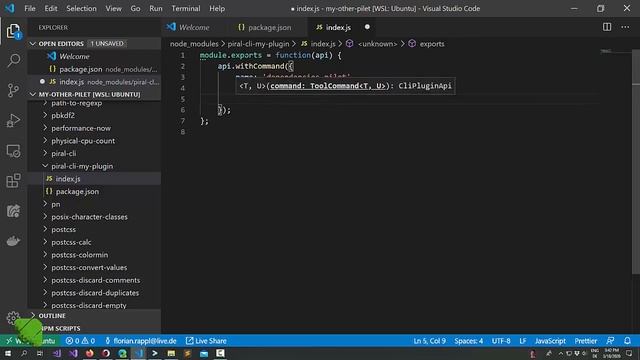This screenshot has width=640, height=360.
Task: Open the Go menu
Action: click(136, 8)
